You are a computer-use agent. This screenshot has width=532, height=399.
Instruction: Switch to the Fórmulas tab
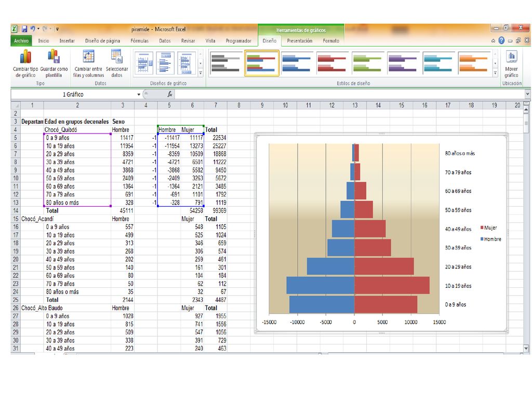[x=139, y=41]
